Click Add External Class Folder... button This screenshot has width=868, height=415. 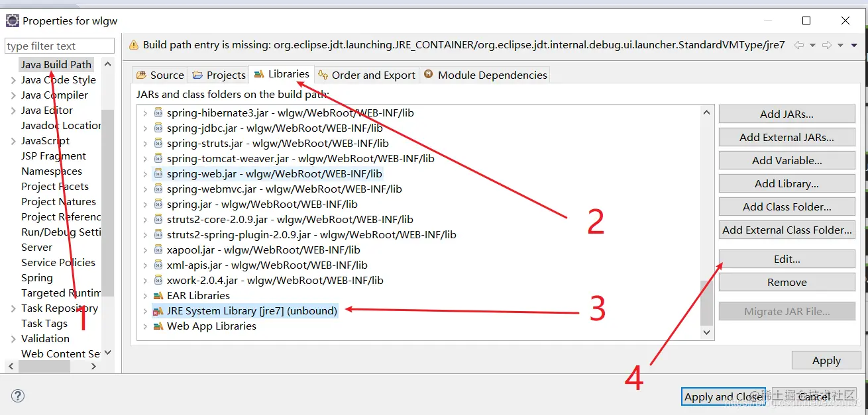[x=787, y=230]
